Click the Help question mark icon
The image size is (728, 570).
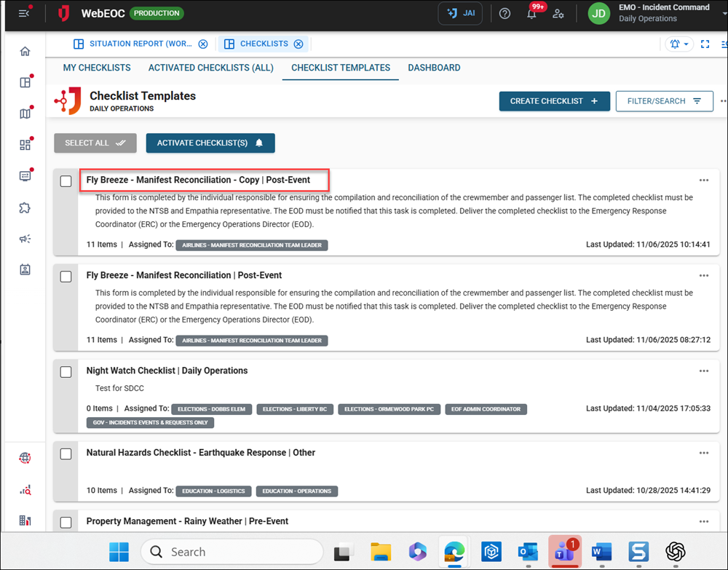pos(505,13)
